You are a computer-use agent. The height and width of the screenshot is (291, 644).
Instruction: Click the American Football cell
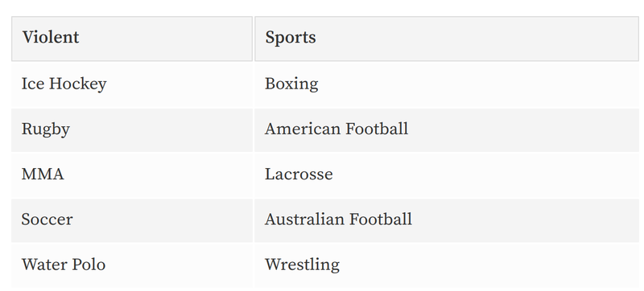tap(447, 130)
